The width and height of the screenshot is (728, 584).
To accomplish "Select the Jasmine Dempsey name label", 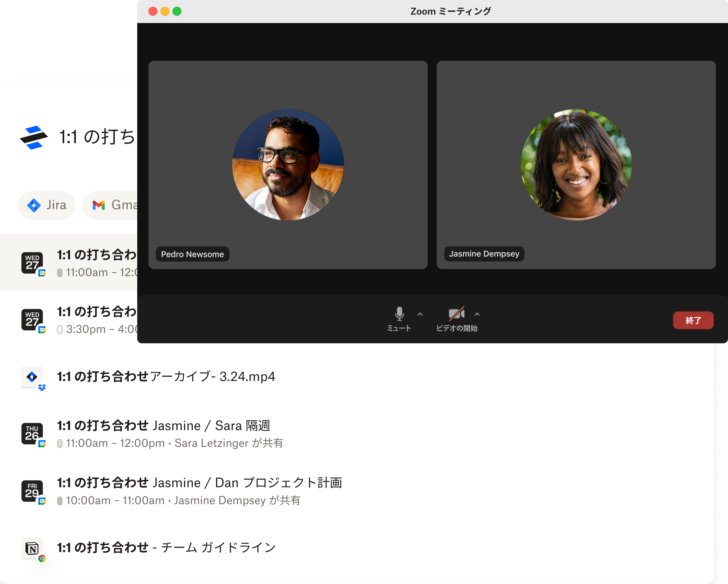I will [484, 254].
